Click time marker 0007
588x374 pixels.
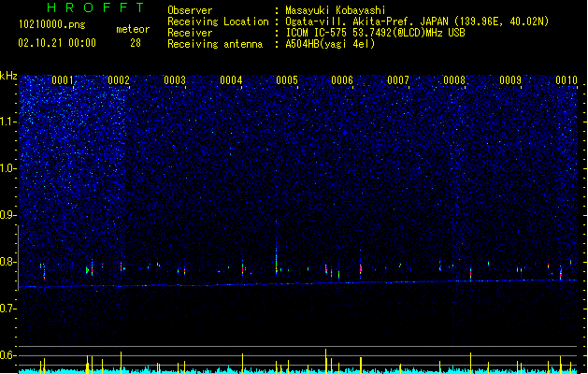[x=398, y=80]
